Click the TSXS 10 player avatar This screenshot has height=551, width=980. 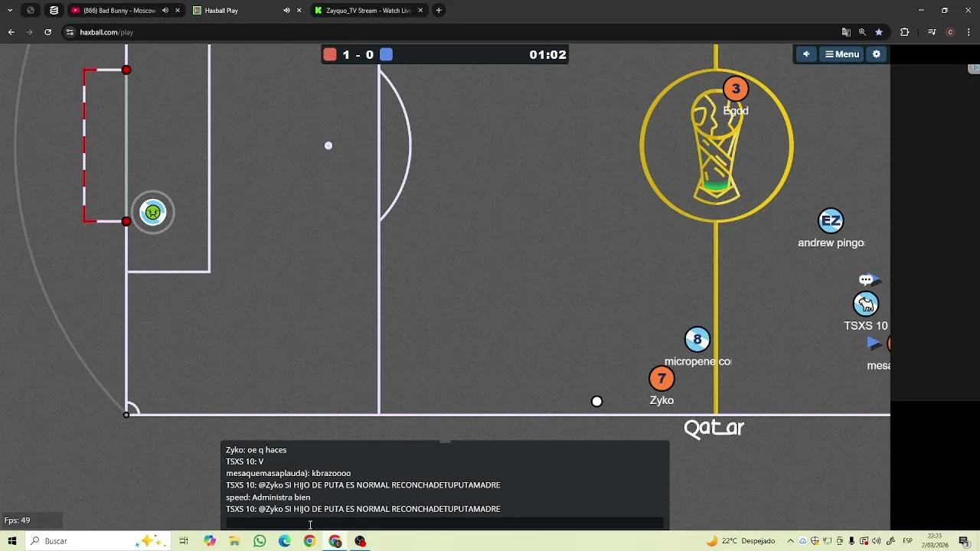(x=866, y=304)
